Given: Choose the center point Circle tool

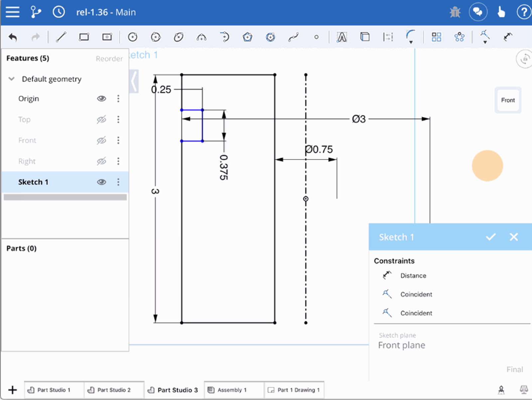Looking at the screenshot, I should tap(133, 37).
